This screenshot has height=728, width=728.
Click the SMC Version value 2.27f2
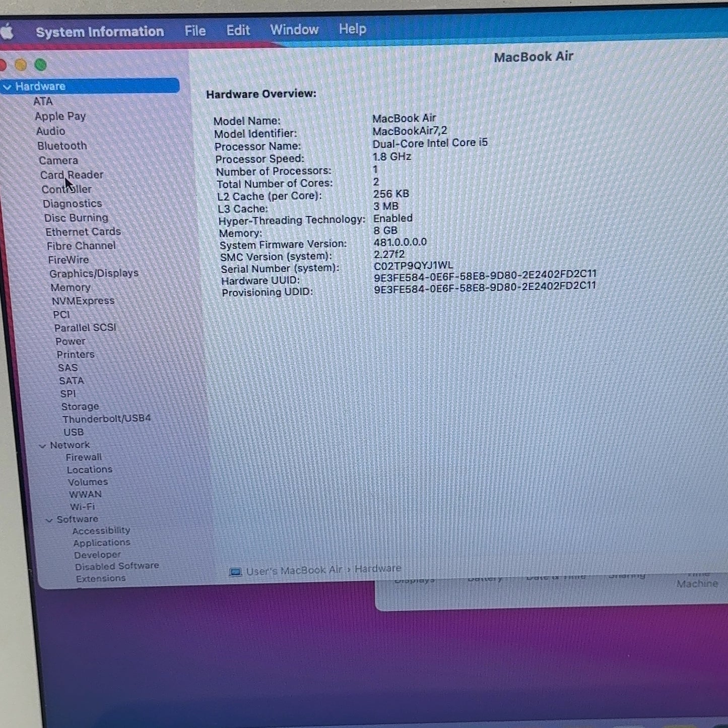(389, 254)
